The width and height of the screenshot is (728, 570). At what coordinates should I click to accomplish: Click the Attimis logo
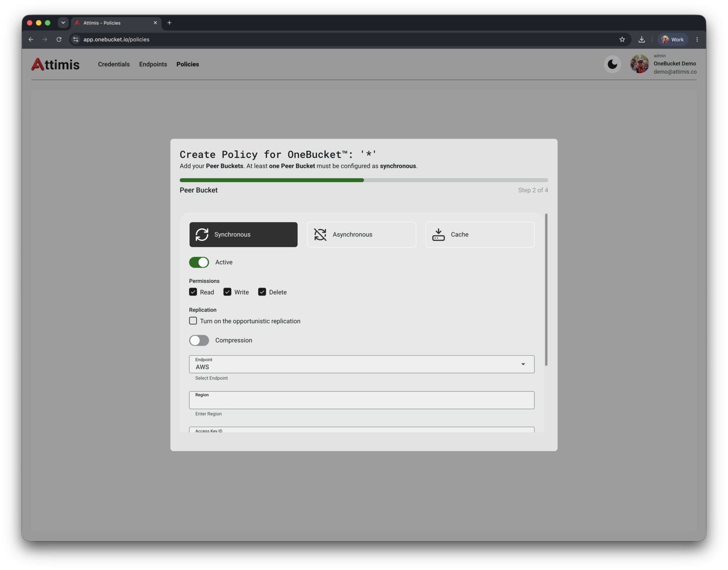(55, 64)
